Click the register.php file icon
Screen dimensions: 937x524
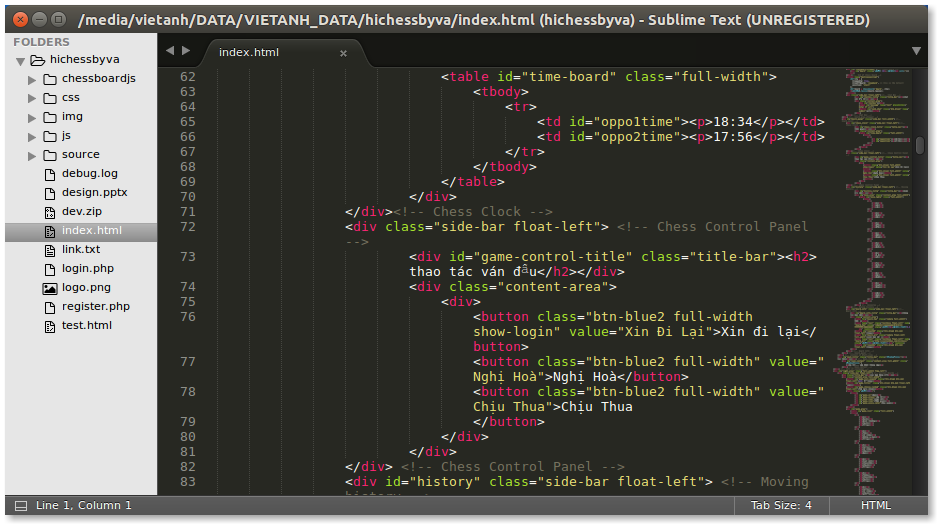(x=50, y=308)
